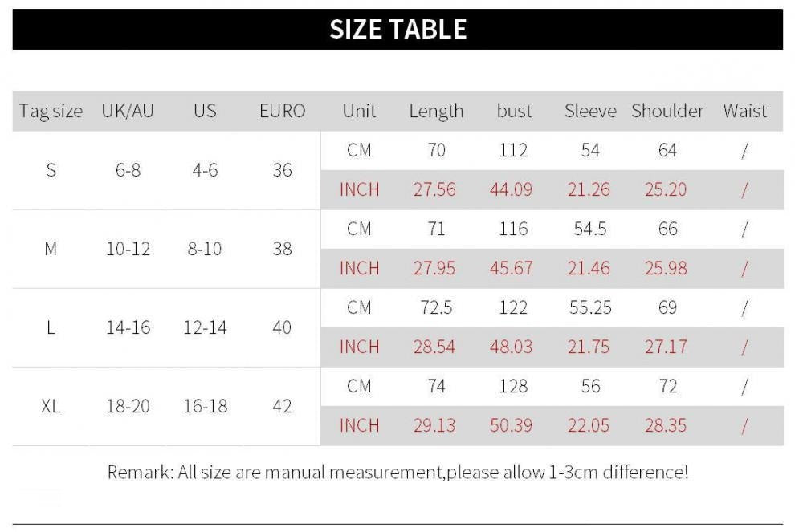Screen dimensions: 795x532
Task: Click the SIZE TABLE title banner
Action: pos(397,30)
